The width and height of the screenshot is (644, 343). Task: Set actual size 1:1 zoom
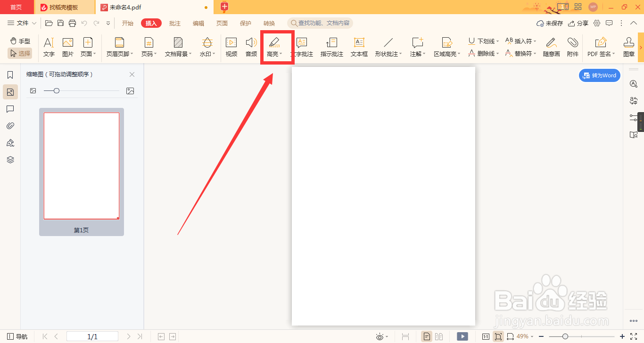[486, 336]
